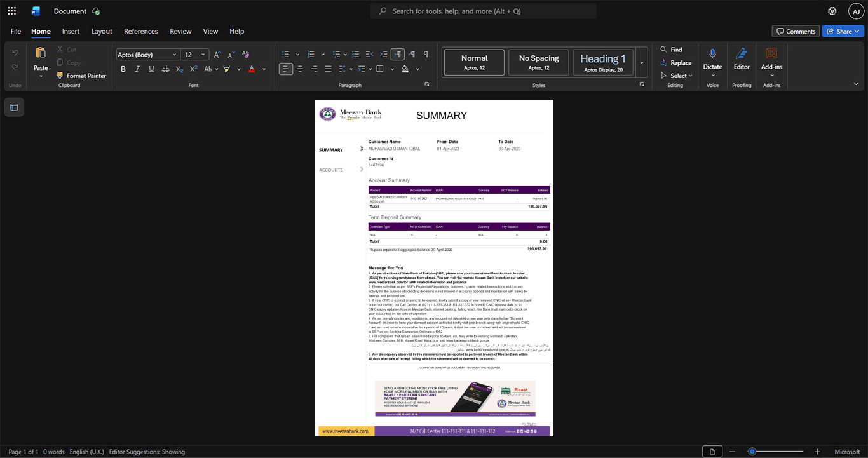Switch to the References tab
This screenshot has width=868, height=458.
pyautogui.click(x=140, y=31)
